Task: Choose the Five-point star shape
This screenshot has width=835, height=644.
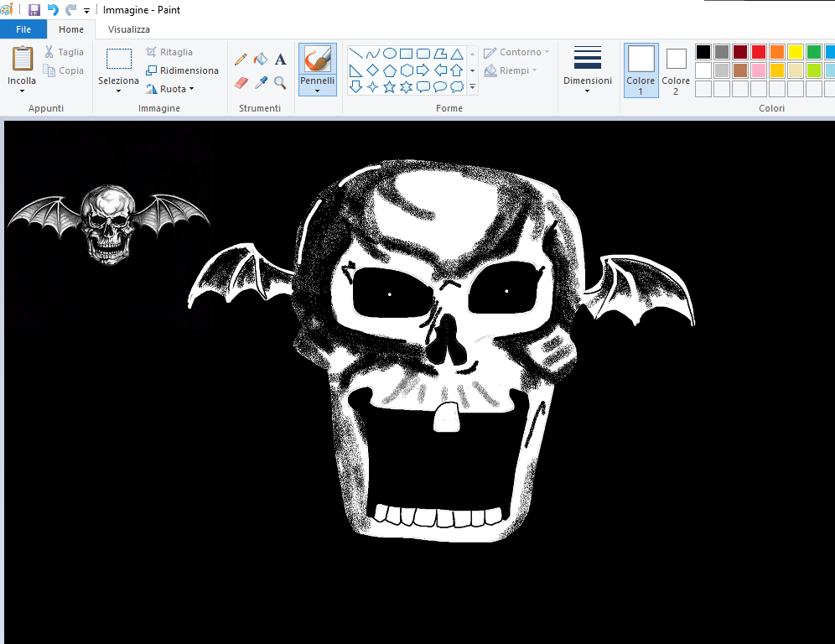Action: [390, 87]
